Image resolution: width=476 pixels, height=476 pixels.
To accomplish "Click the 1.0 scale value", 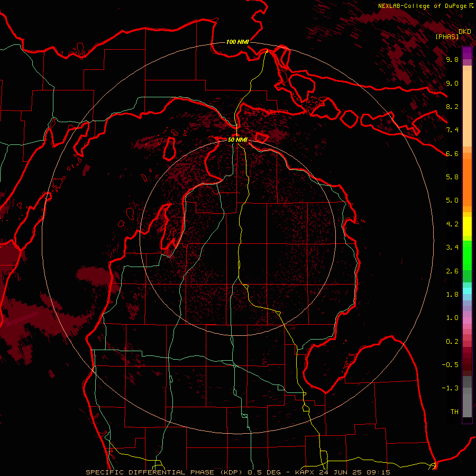I will click(452, 318).
